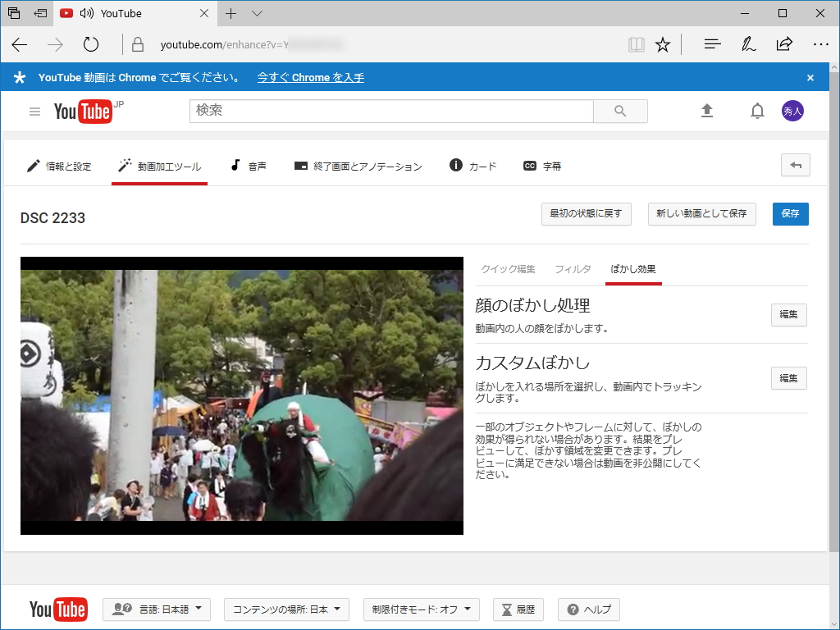Click 編集 next to 顔のぼかし処理
The height and width of the screenshot is (630, 840).
click(x=787, y=314)
